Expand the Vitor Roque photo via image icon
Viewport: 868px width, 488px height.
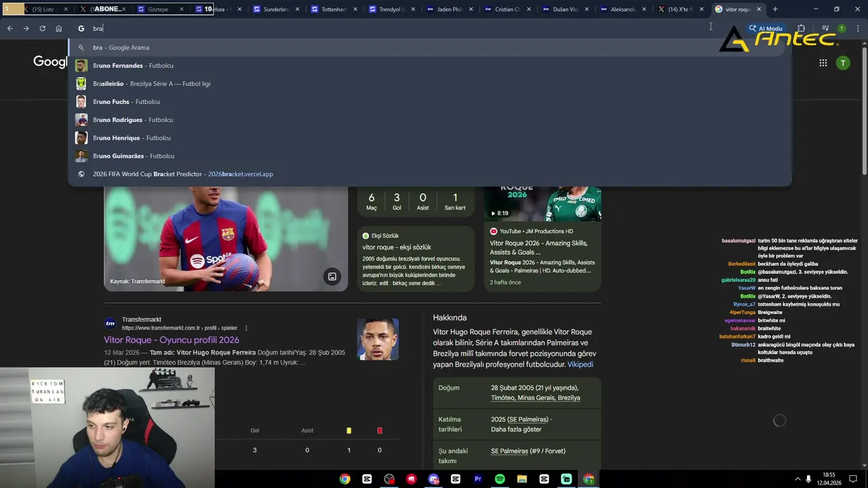pos(332,277)
